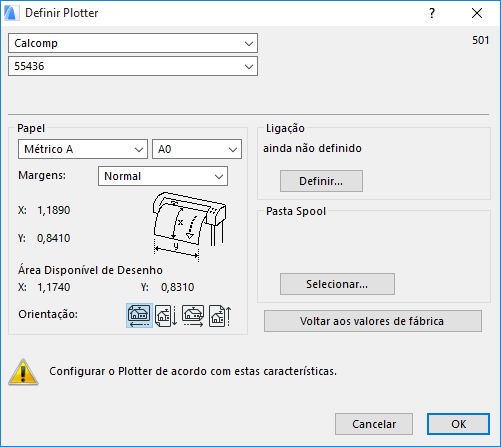Select the landscape left-arrow orientation icon
This screenshot has height=447, width=501.
click(139, 315)
